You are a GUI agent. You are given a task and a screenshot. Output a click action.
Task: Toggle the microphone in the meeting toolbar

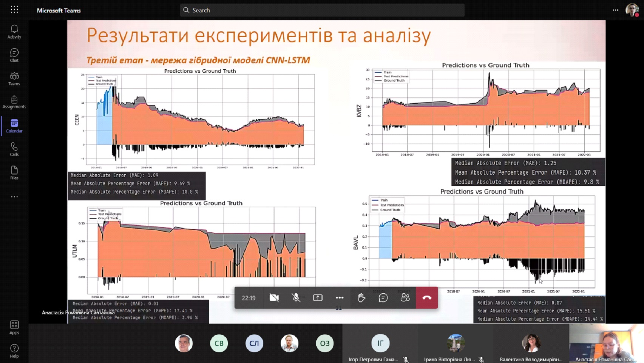[x=296, y=298]
